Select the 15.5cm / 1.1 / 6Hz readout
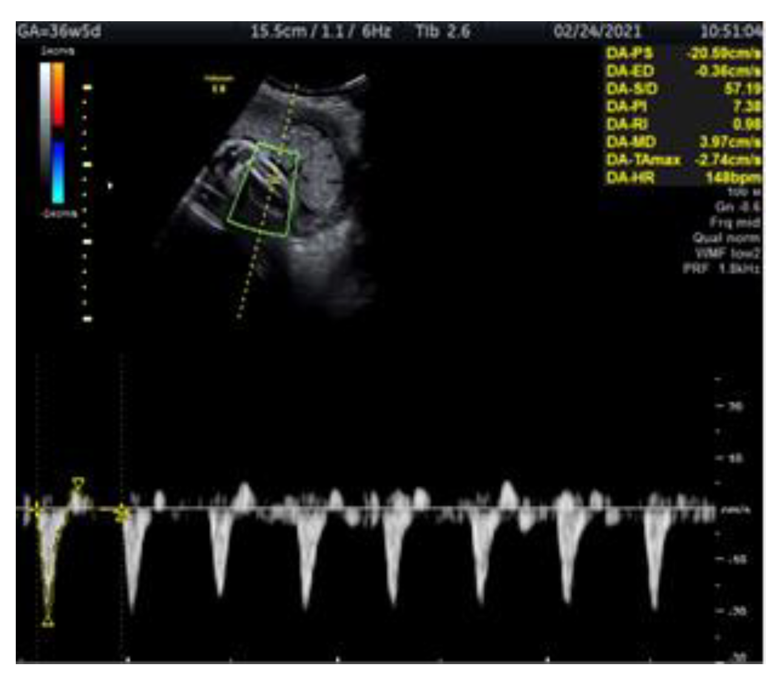Image resolution: width=784 pixels, height=686 pixels. click(321, 31)
